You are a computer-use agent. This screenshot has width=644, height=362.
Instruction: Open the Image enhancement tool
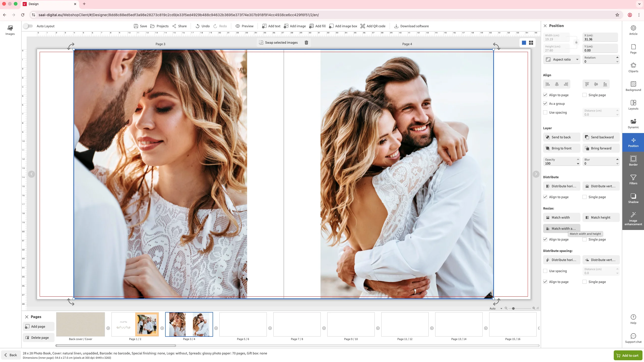point(633,219)
